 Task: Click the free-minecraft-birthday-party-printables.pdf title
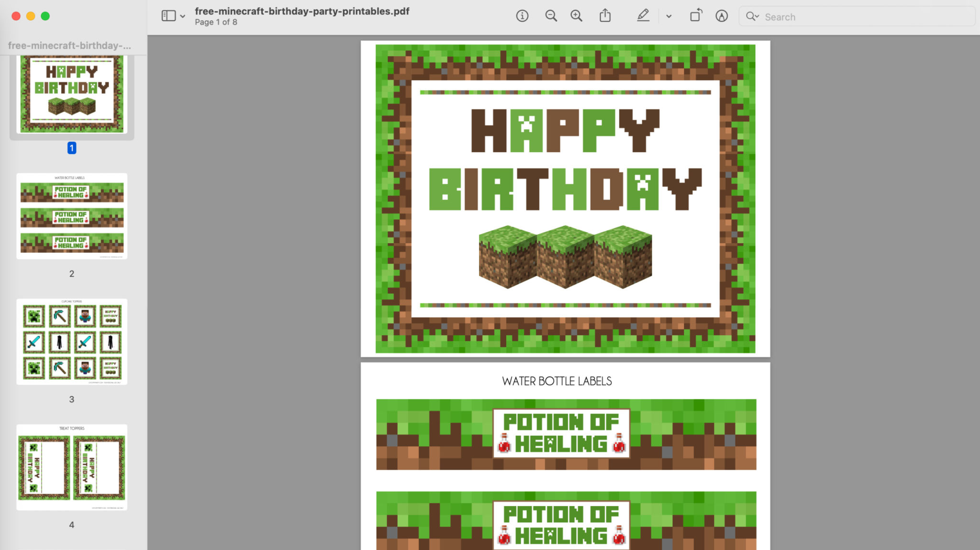(301, 11)
